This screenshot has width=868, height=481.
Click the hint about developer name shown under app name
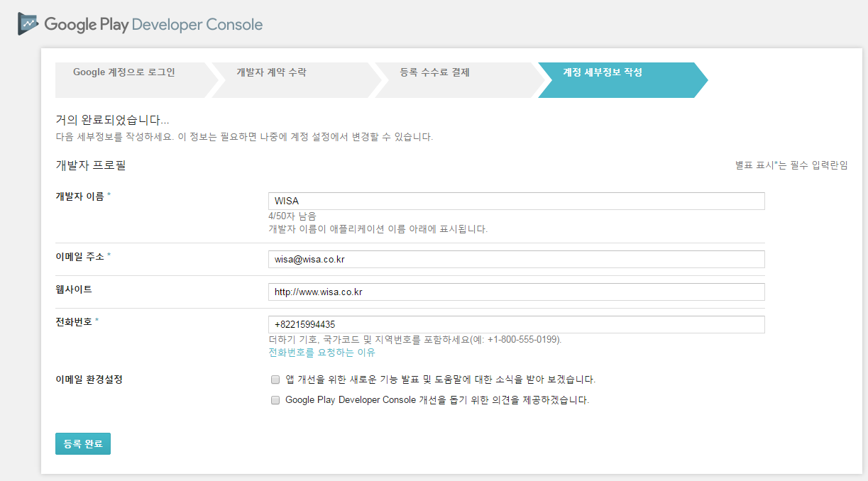point(378,229)
